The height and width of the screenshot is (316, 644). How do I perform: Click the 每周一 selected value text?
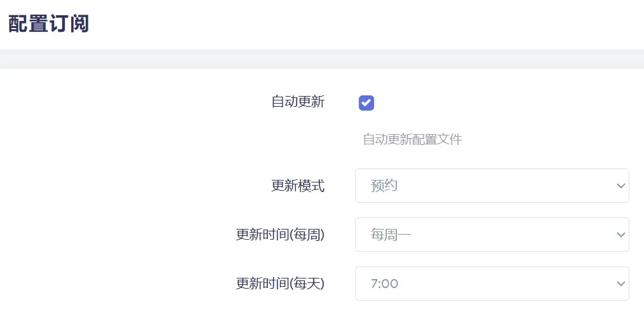pyautogui.click(x=391, y=235)
